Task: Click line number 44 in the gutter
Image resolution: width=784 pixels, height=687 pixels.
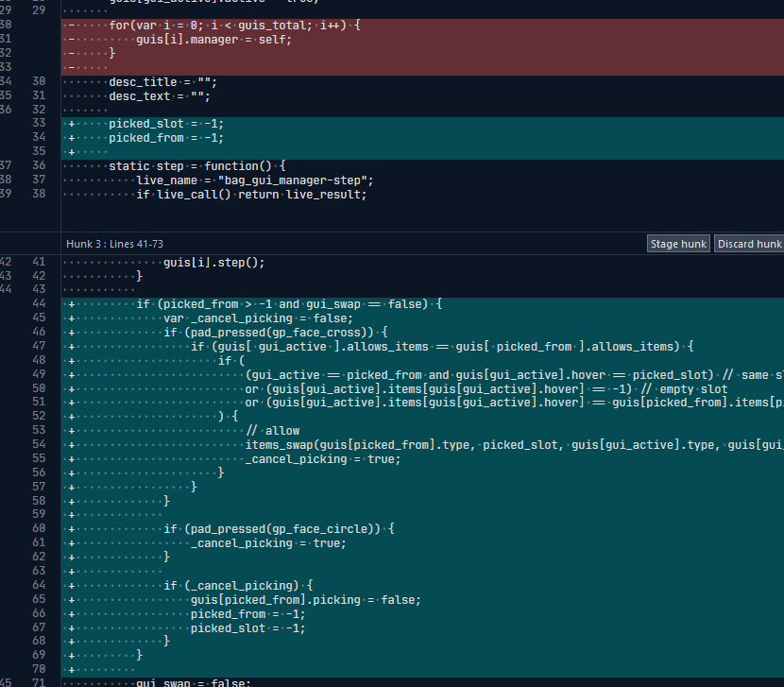Action: (x=39, y=303)
